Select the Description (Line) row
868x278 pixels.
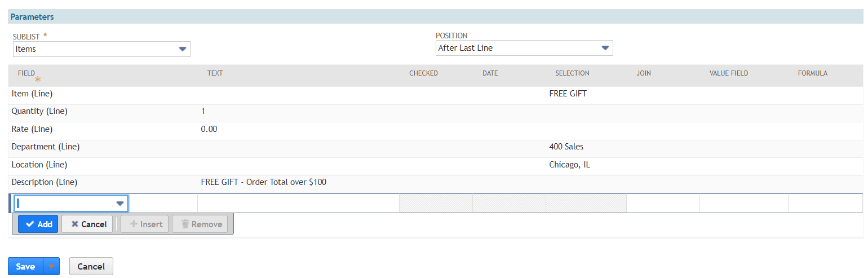click(x=45, y=182)
